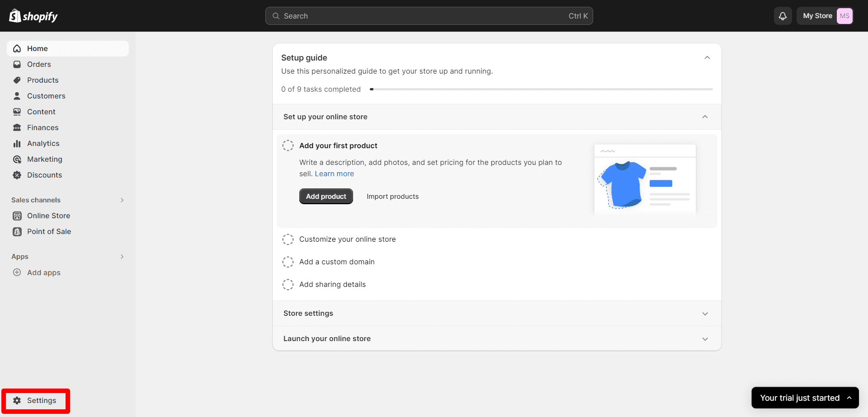
Task: Click the Shopify logo
Action: click(x=33, y=16)
